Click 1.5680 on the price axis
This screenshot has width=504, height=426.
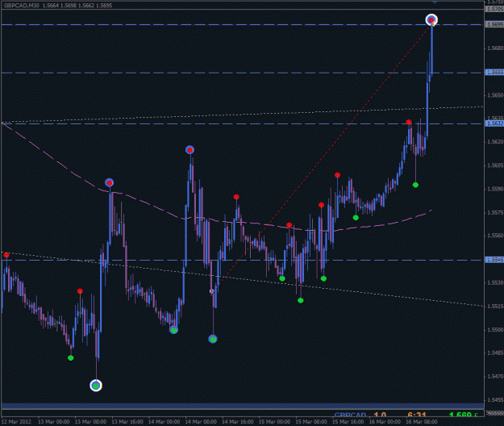pyautogui.click(x=495, y=48)
